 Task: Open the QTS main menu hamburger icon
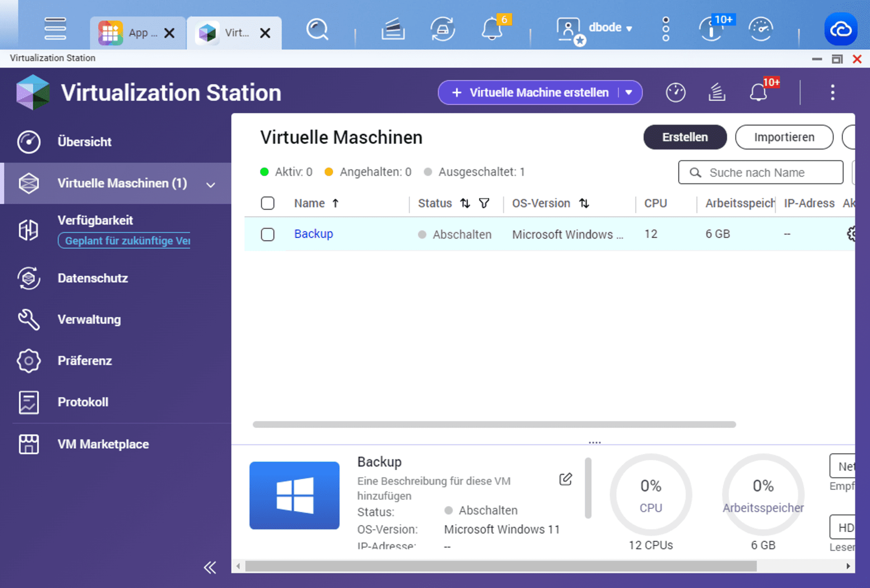coord(55,29)
